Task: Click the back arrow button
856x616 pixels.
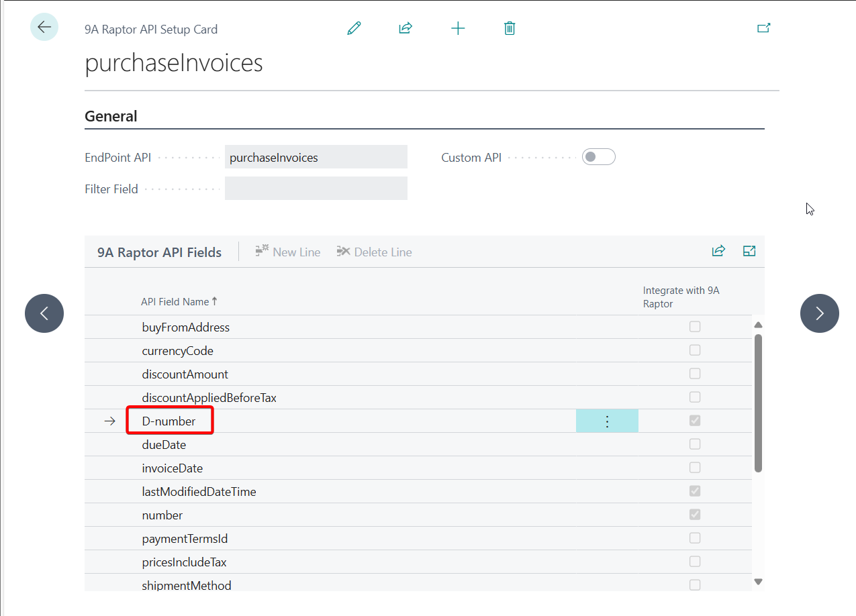Action: (x=44, y=27)
